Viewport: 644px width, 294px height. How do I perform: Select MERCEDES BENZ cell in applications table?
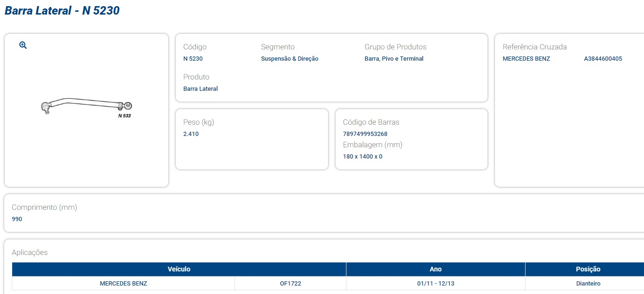tap(123, 284)
